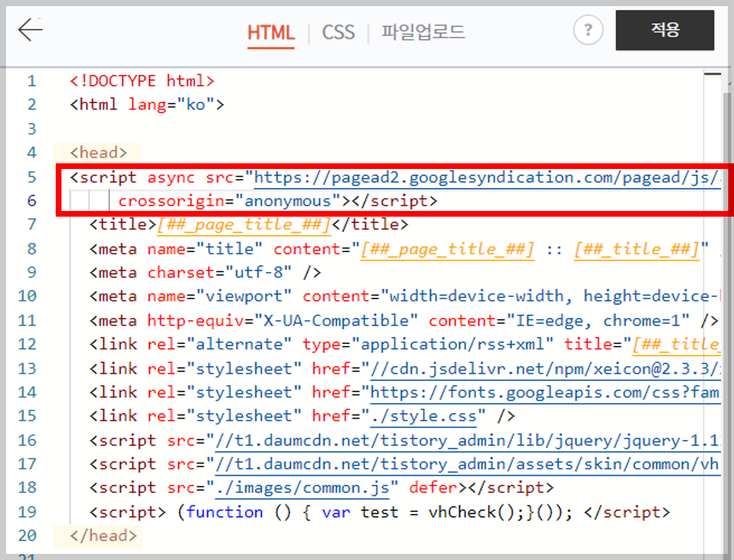The image size is (734, 560).
Task: Switch to the CSS tab
Action: (338, 33)
